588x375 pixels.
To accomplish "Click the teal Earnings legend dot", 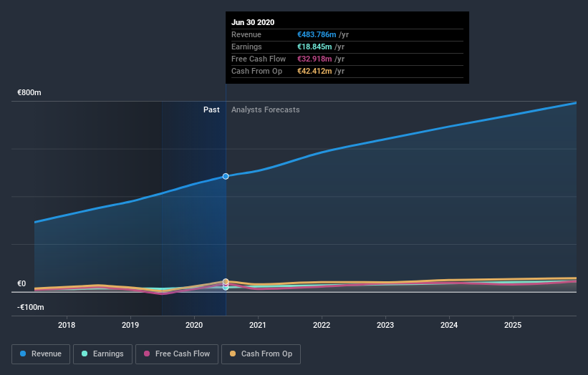I will [85, 354].
